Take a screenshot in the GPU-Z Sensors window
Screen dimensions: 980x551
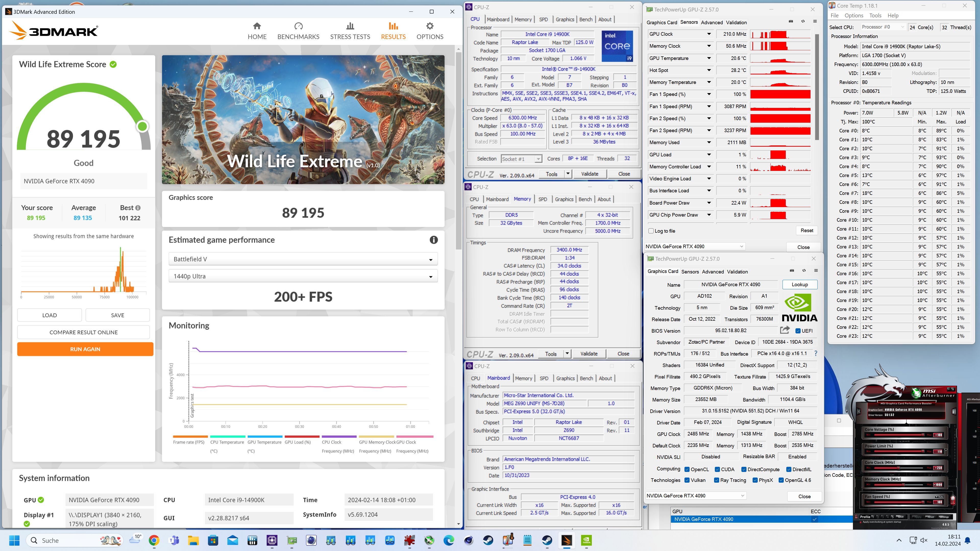coord(791,21)
